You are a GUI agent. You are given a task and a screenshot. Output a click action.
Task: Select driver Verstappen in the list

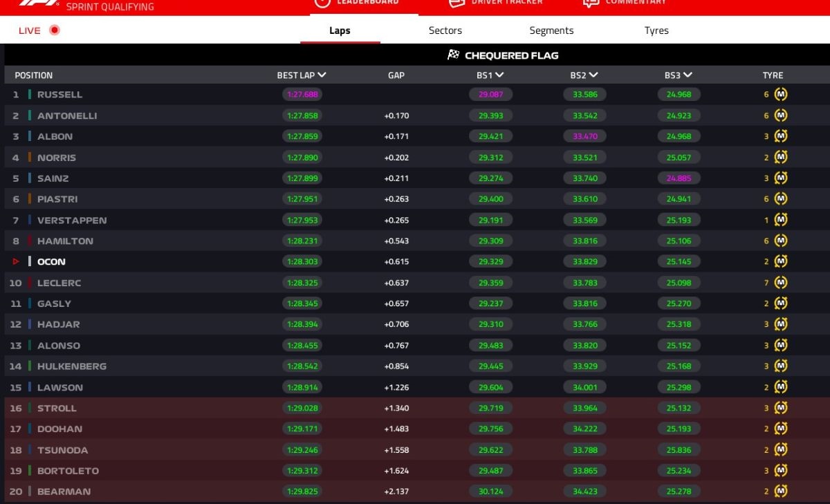point(72,221)
